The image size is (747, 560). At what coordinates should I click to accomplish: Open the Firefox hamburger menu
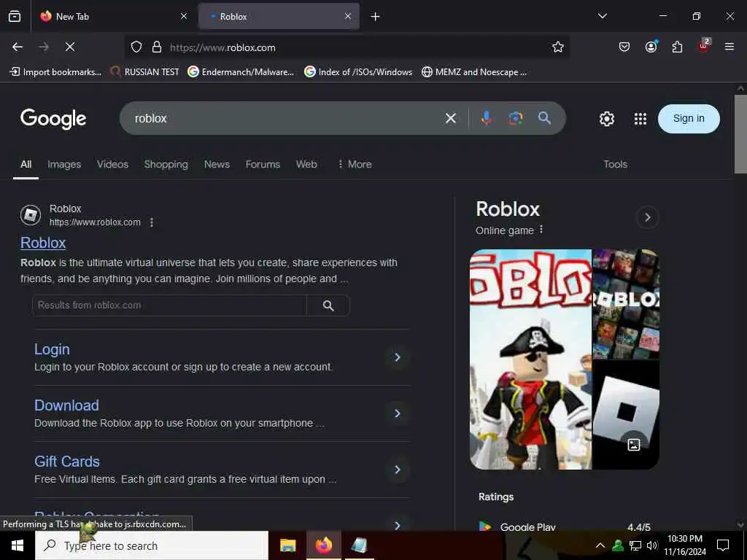click(729, 47)
